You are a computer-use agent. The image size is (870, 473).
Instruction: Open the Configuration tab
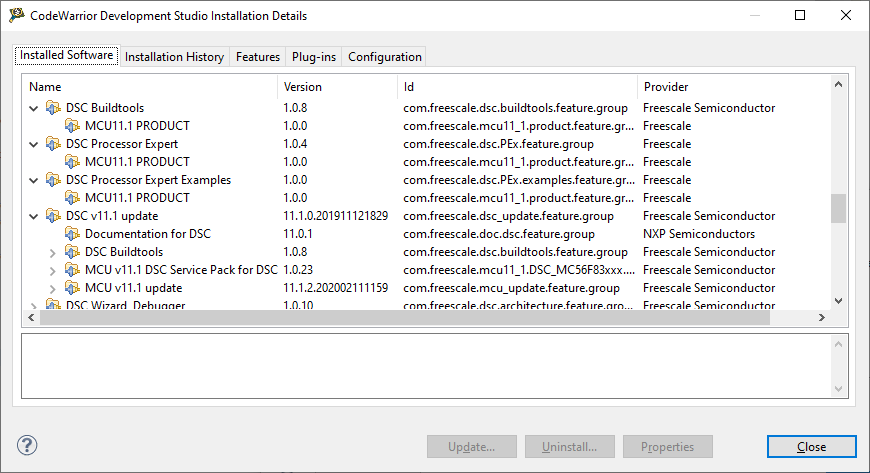pos(384,57)
